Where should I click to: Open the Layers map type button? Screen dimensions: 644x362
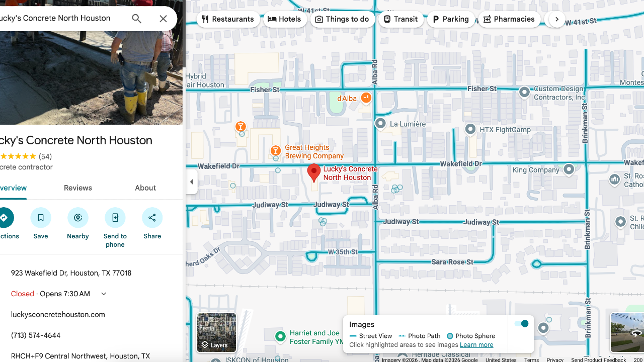216,332
